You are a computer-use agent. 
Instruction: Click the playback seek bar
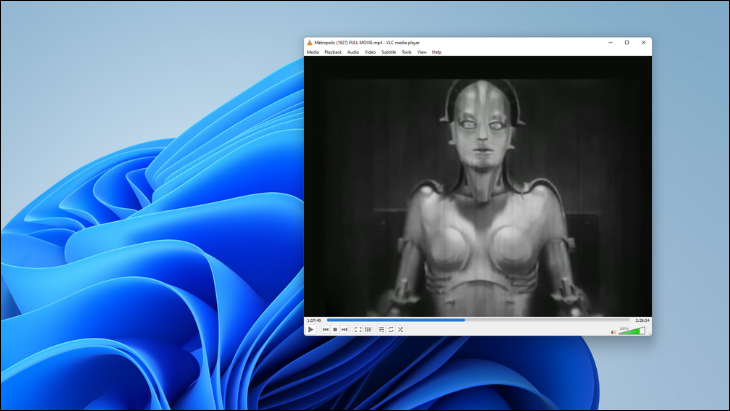(478, 320)
